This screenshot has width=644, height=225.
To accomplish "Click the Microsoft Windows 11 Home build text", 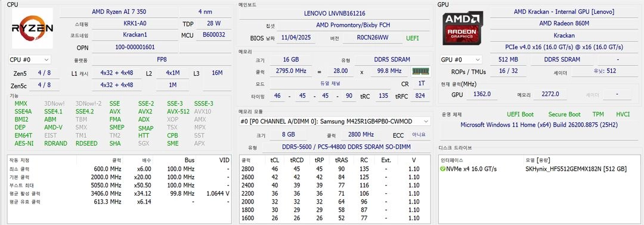I will tap(539, 125).
